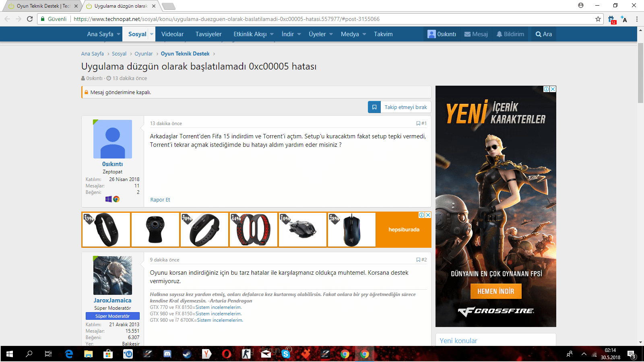Open the Oyun Teknik Destek breadcrumb
This screenshot has height=362, width=644.
pos(185,54)
